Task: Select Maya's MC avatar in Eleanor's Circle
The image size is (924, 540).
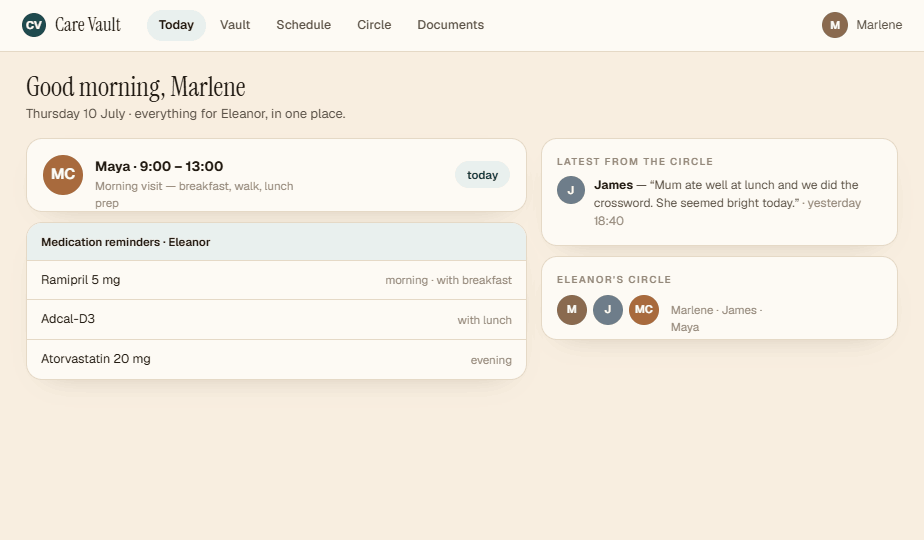Action: pos(644,309)
